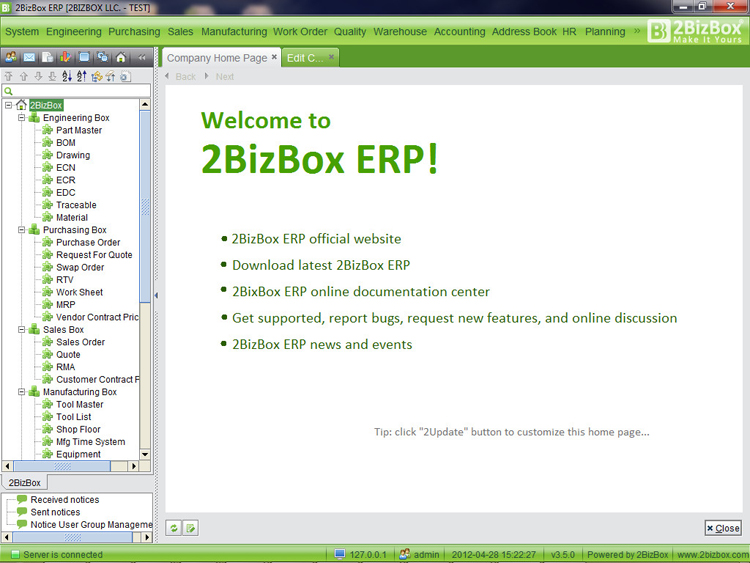Click the cascaded windows layout icon
Screen dimensions: 750x563
point(102,57)
